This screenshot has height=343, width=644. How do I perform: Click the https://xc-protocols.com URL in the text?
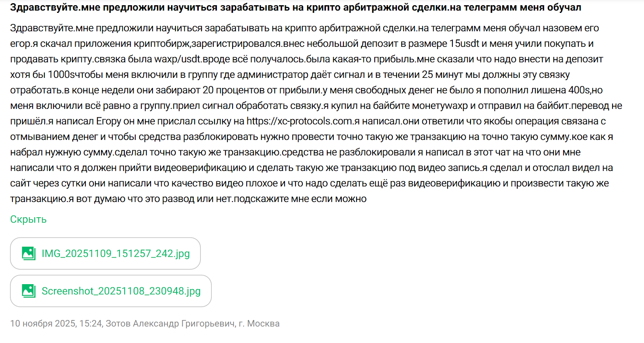[299, 121]
